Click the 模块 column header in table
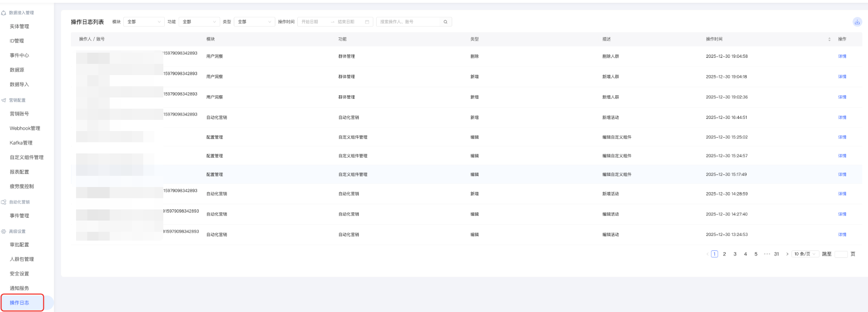The width and height of the screenshot is (868, 312). click(210, 39)
